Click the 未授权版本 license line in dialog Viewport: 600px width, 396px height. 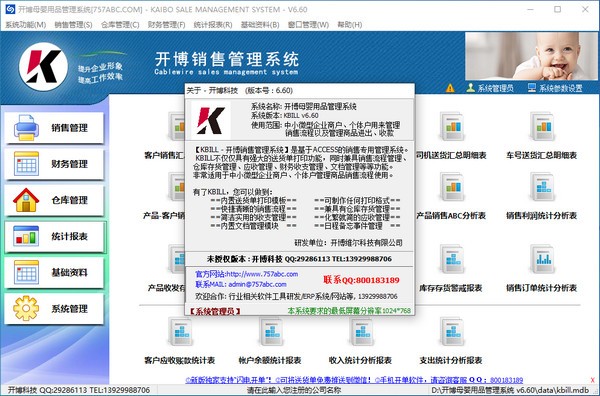point(299,259)
